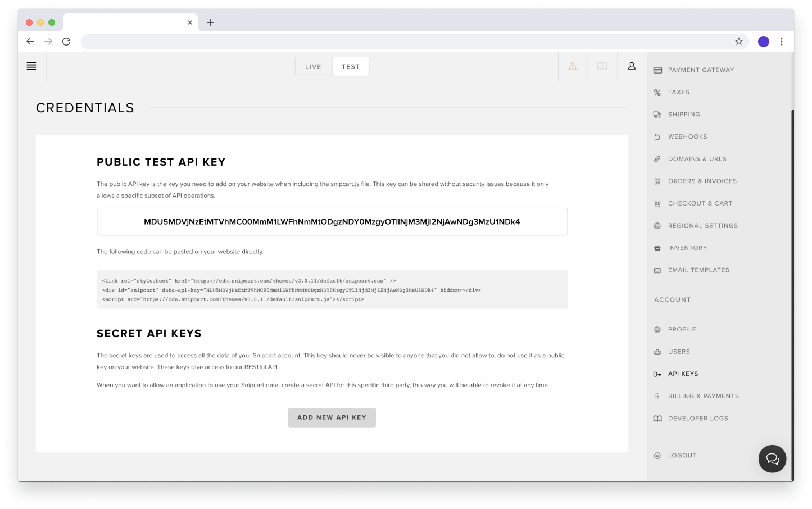The width and height of the screenshot is (812, 509).
Task: Click the Shipping truck icon
Action: coord(657,115)
